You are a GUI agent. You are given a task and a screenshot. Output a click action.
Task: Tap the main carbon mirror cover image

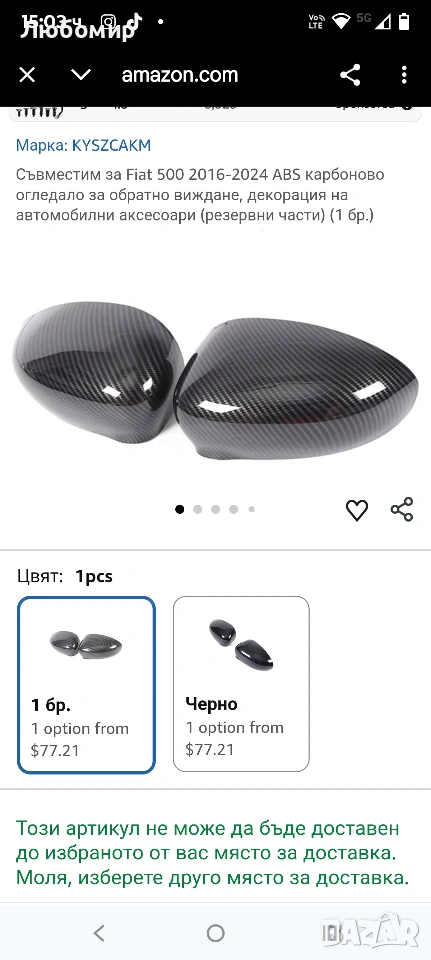tap(216, 375)
